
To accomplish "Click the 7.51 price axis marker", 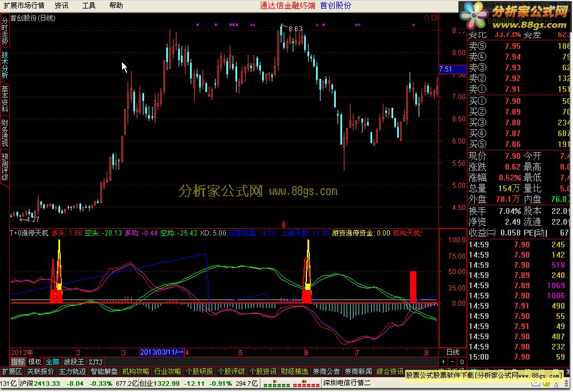I will (452, 69).
